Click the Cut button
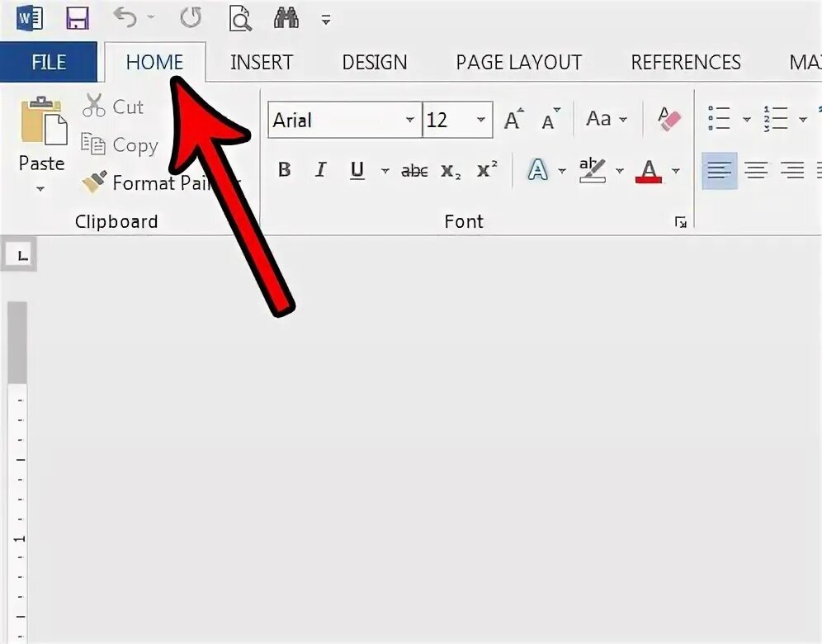 [113, 107]
